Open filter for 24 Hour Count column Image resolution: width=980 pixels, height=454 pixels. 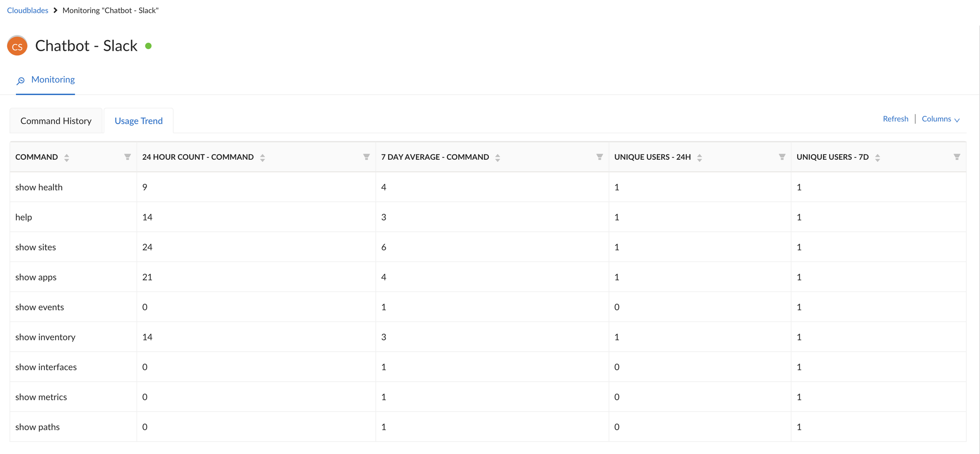[366, 157]
